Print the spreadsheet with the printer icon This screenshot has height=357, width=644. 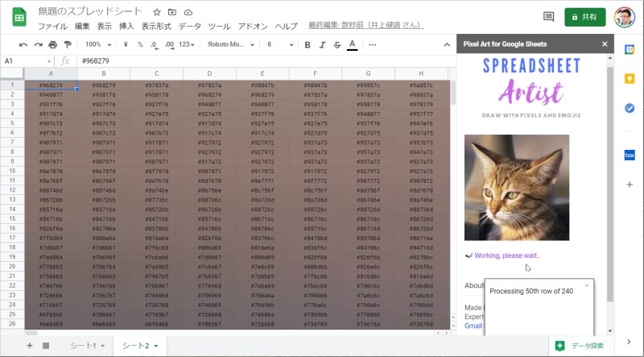[53, 45]
